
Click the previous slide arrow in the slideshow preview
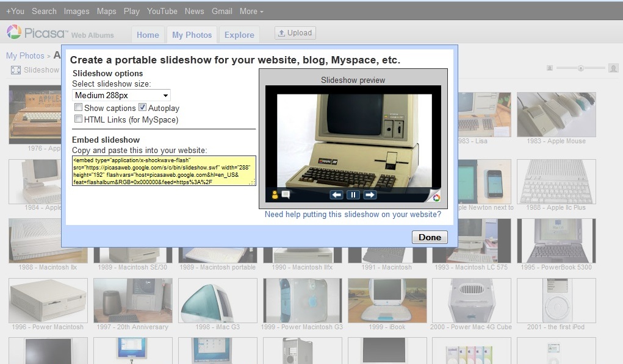pos(337,194)
